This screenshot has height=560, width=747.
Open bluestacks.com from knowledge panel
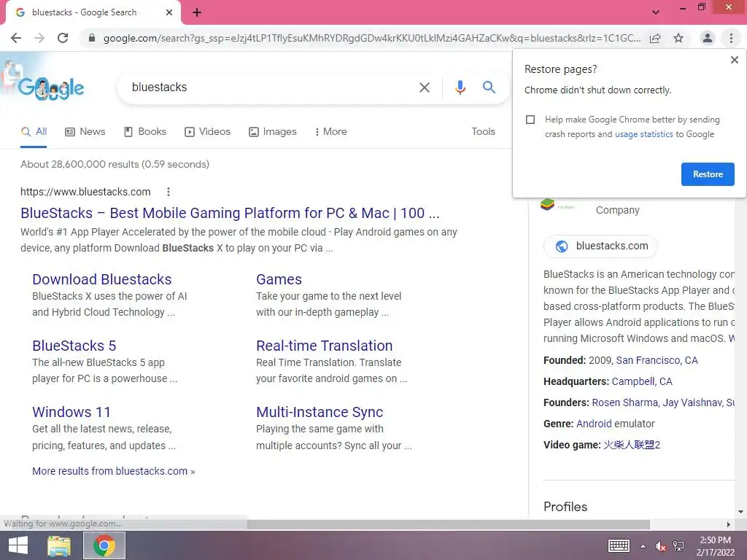pyautogui.click(x=600, y=246)
